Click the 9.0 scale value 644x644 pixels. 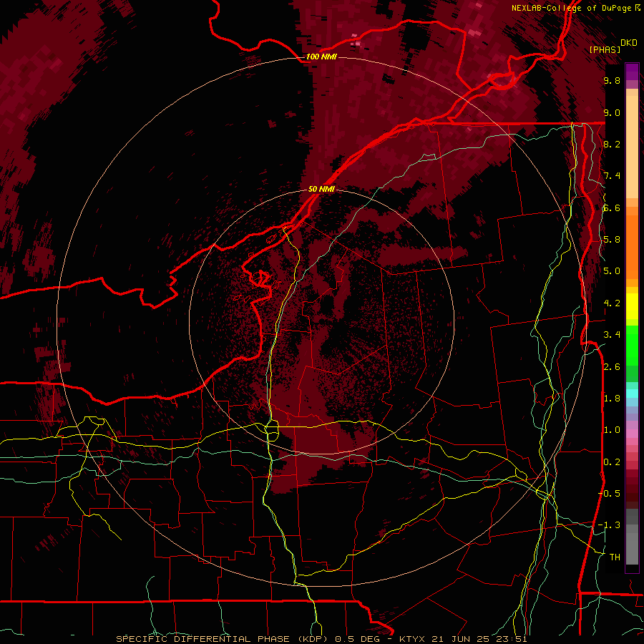coord(612,112)
